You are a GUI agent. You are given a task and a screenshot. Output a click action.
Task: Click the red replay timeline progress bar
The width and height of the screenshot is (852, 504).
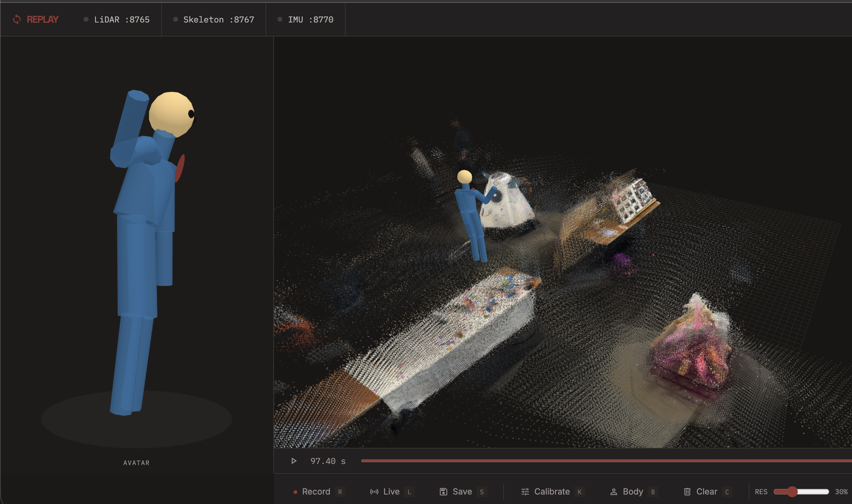tap(597, 461)
